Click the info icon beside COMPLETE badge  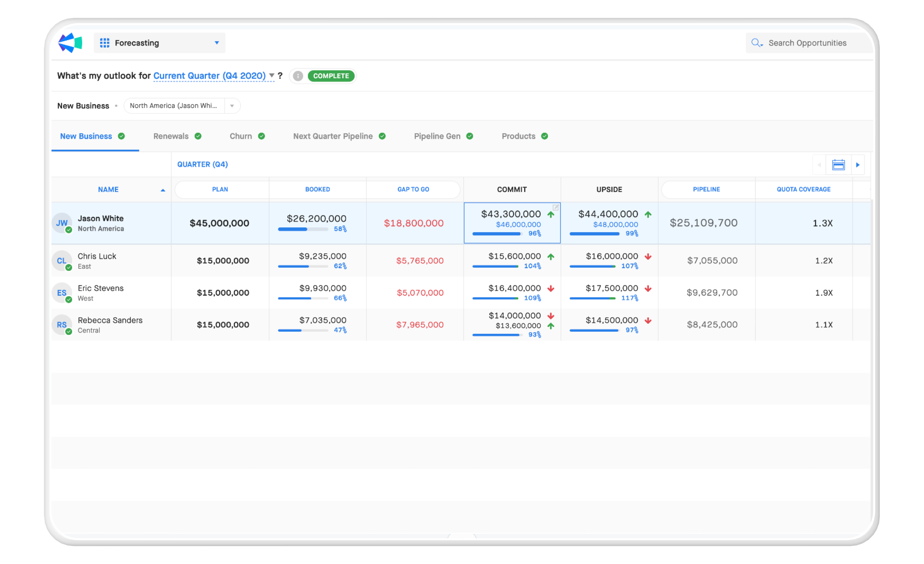coord(298,76)
